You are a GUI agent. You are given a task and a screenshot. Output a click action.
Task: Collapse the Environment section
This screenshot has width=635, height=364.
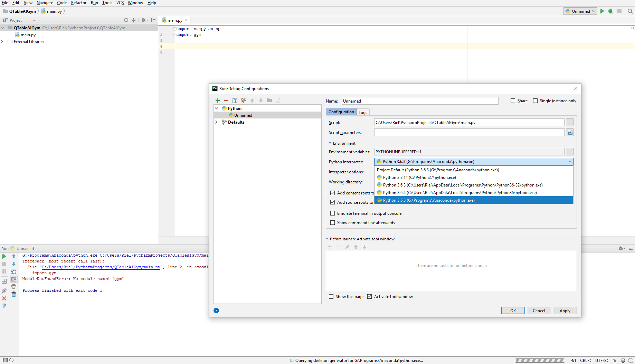point(330,143)
